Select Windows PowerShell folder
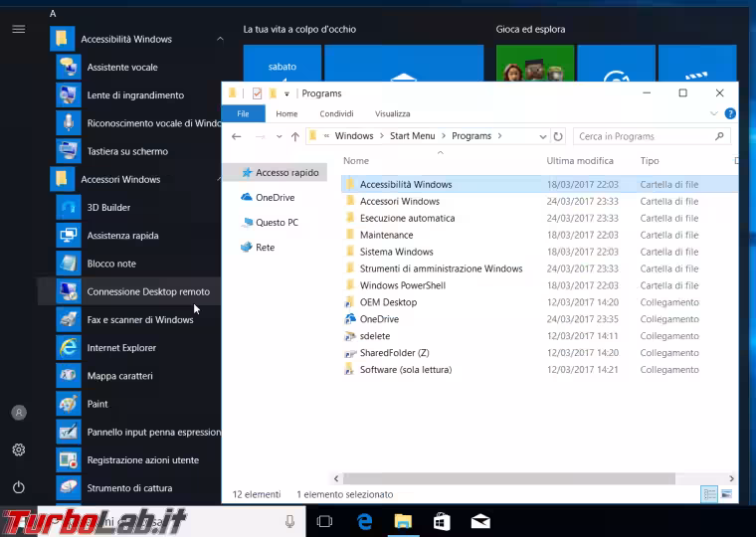The width and height of the screenshot is (756, 537). pyautogui.click(x=539, y=285)
